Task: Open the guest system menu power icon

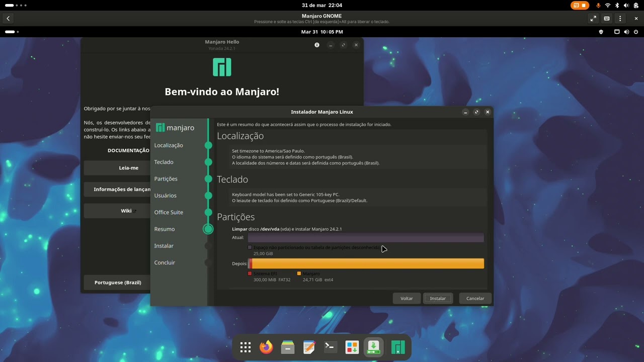Action: [635, 32]
